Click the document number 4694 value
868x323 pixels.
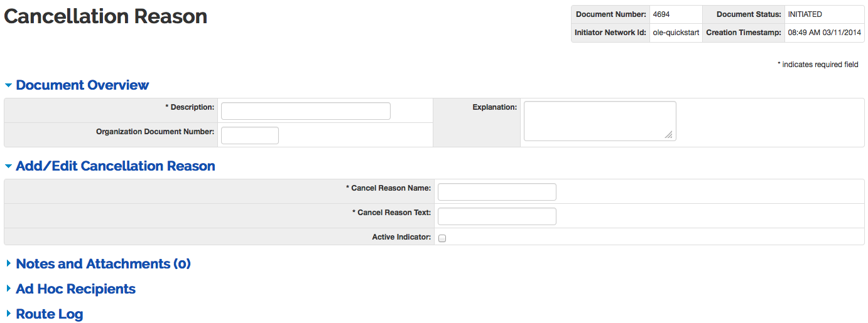pyautogui.click(x=661, y=14)
